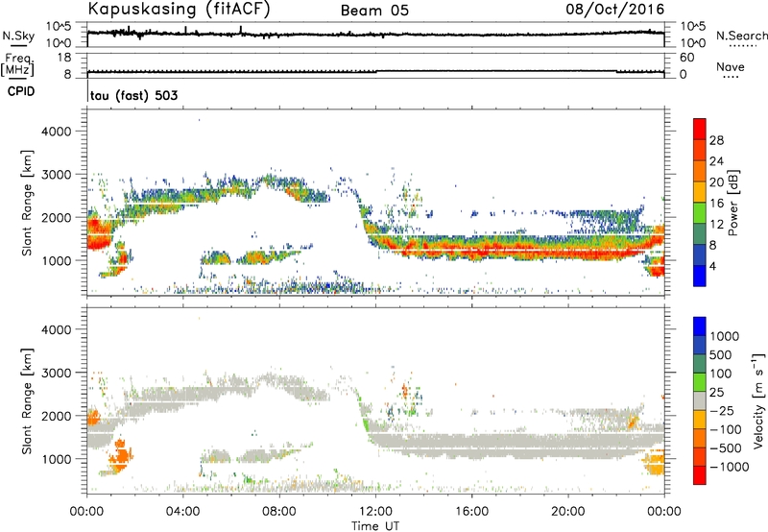Click the '12:00' time axis label

click(375, 512)
